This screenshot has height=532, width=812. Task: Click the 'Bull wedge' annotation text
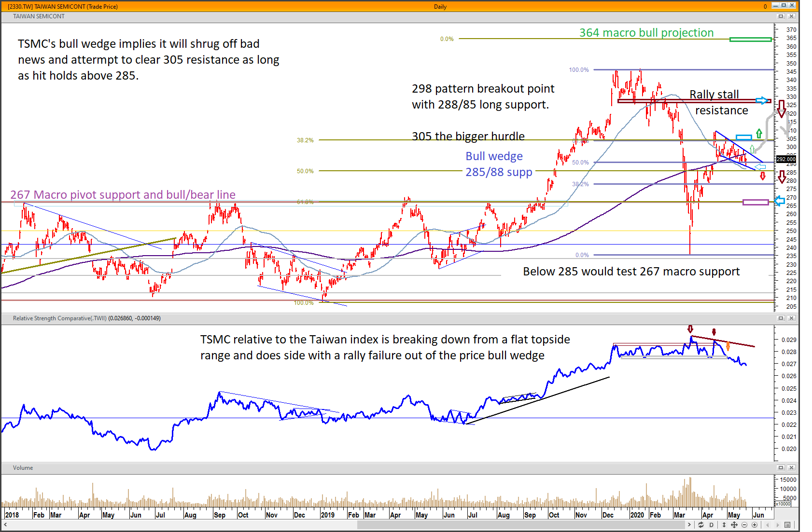click(x=494, y=156)
